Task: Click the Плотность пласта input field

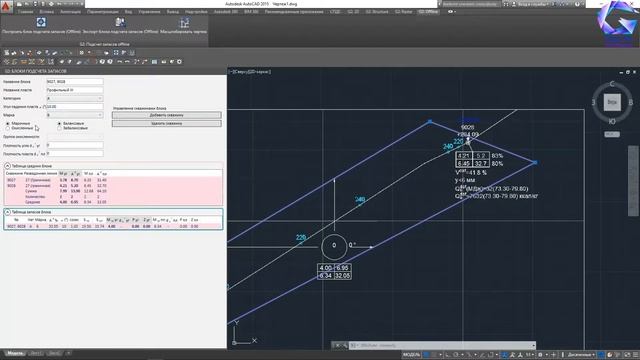Action: point(75,154)
